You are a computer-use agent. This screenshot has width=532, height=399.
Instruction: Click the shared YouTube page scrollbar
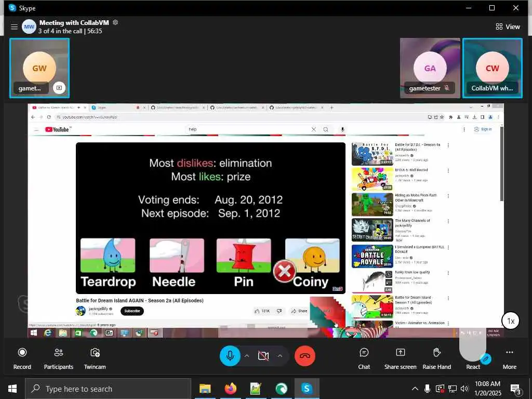(501, 163)
